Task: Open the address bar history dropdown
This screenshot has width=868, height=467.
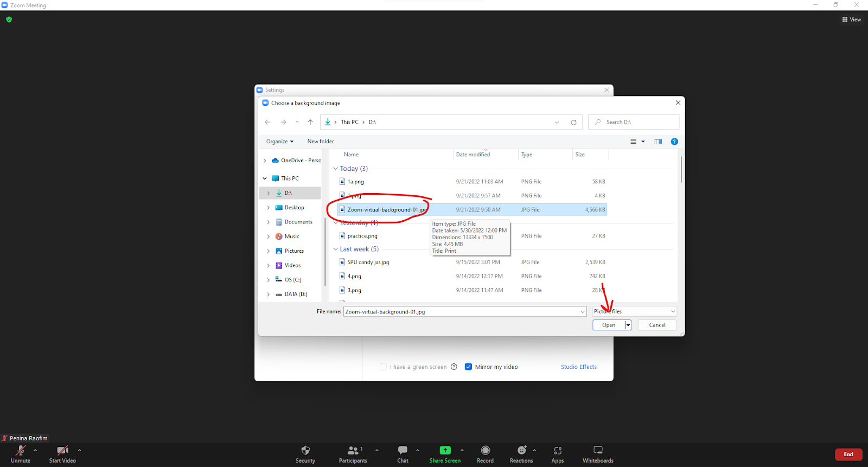Action: click(x=557, y=122)
